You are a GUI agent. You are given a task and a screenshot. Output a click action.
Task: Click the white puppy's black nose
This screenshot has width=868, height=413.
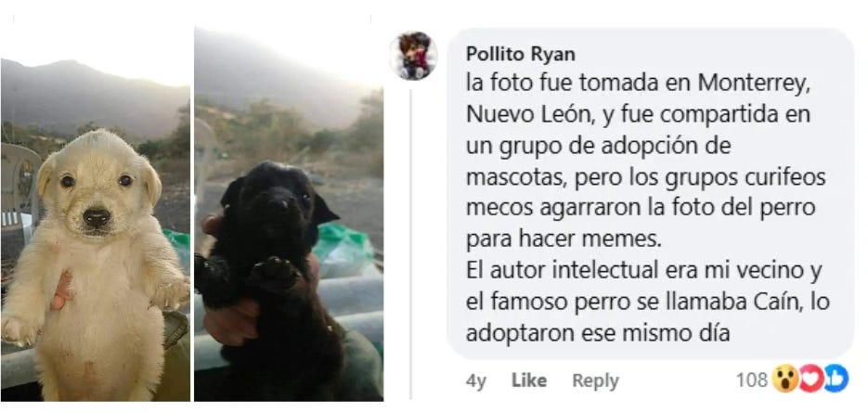pos(97,217)
